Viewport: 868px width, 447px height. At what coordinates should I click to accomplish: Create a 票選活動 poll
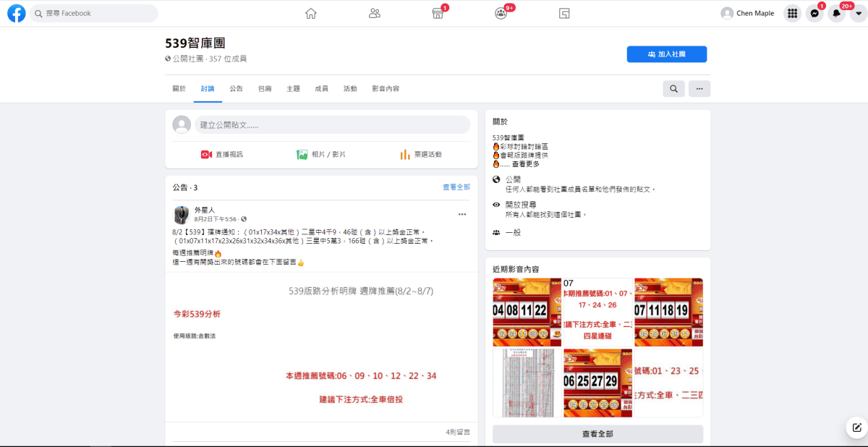point(421,154)
